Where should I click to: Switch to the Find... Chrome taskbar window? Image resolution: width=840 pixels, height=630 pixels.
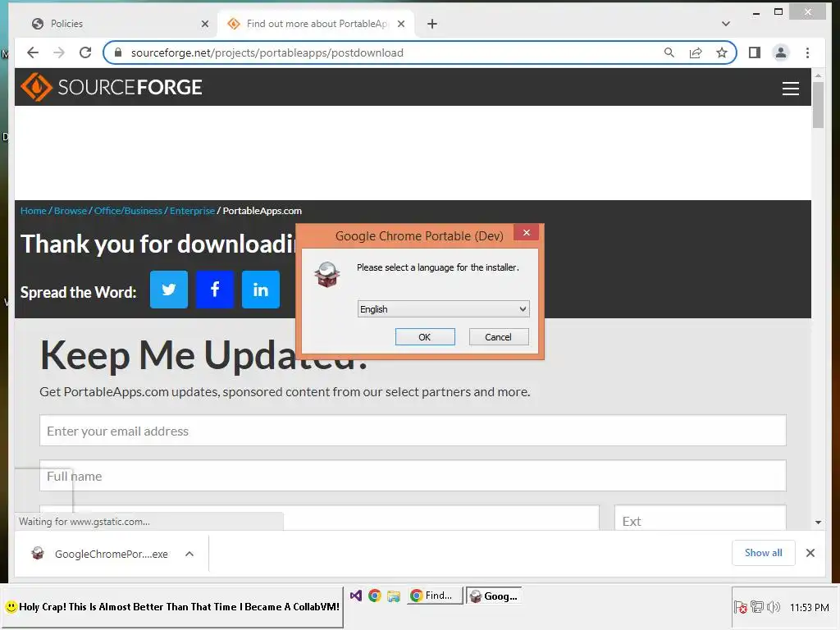[435, 596]
